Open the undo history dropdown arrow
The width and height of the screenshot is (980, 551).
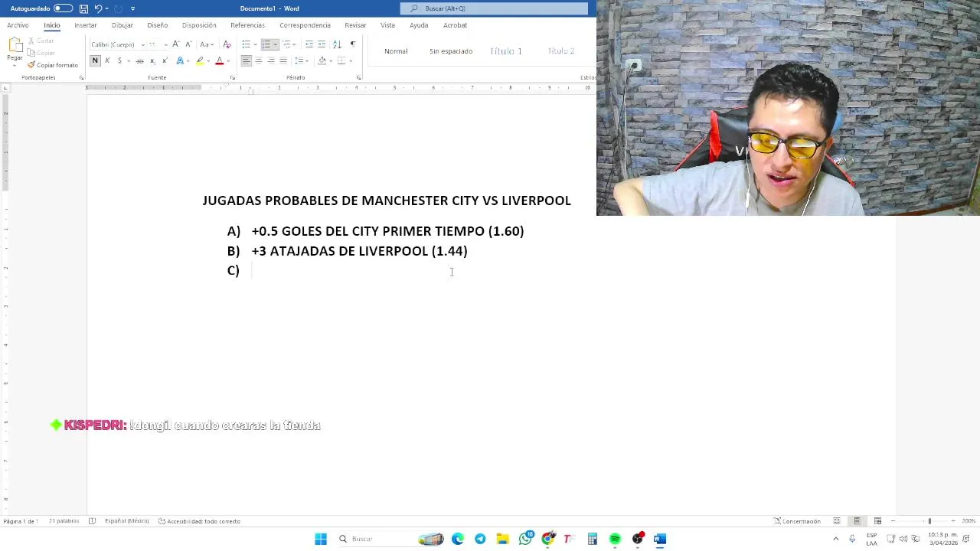(x=106, y=8)
